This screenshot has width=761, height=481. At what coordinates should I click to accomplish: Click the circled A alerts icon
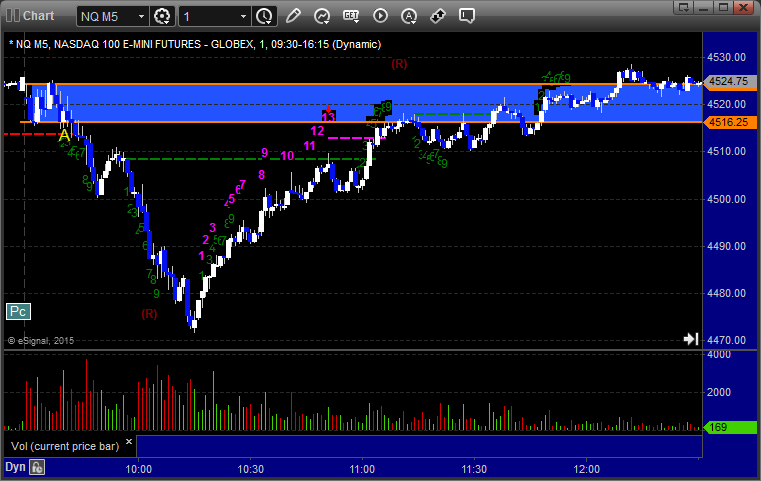409,16
